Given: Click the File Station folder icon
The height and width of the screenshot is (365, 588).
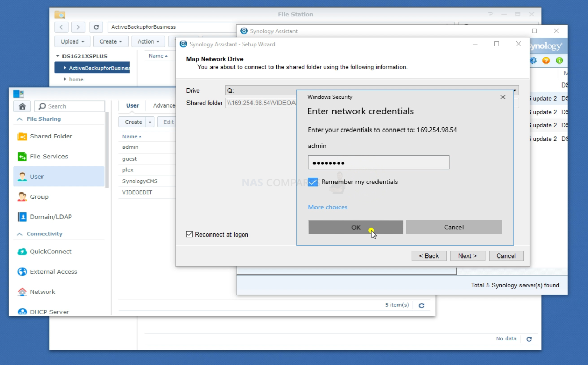Looking at the screenshot, I should (x=59, y=15).
